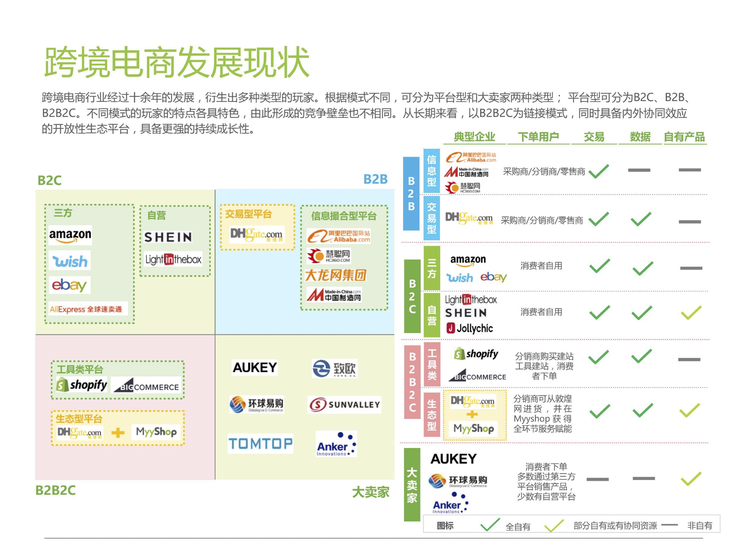
Task: Click the 信息撮合型平台 label
Action: click(343, 216)
